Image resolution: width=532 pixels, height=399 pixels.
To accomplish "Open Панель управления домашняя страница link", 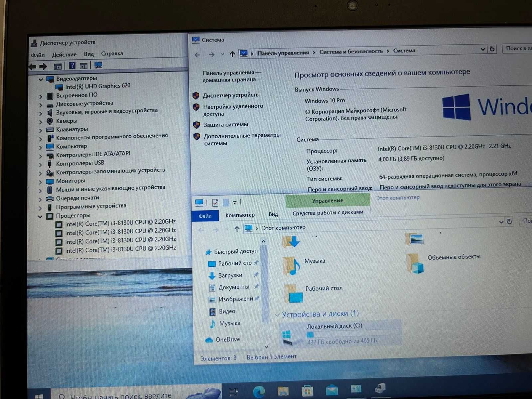I will [x=231, y=76].
